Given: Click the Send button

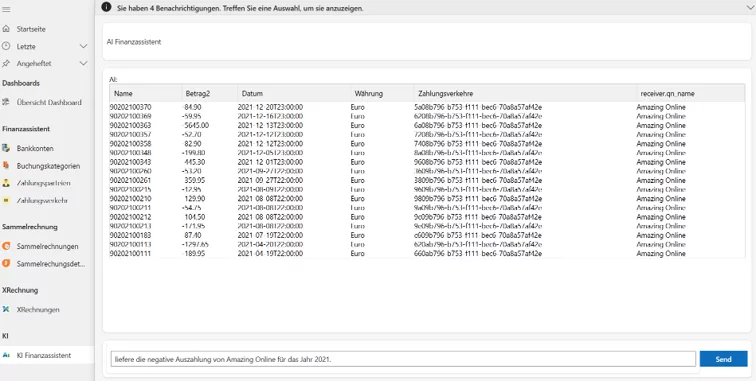Looking at the screenshot, I should [723, 359].
